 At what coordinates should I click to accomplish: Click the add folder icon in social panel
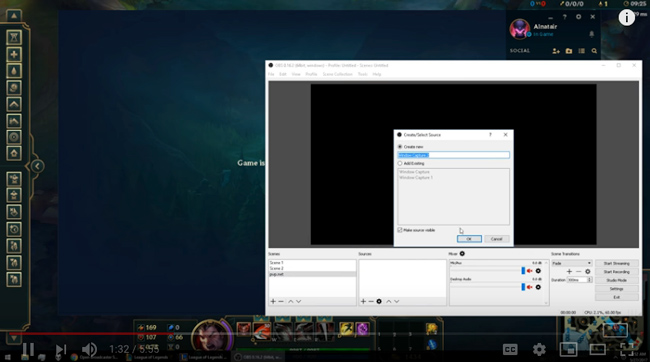[x=569, y=51]
